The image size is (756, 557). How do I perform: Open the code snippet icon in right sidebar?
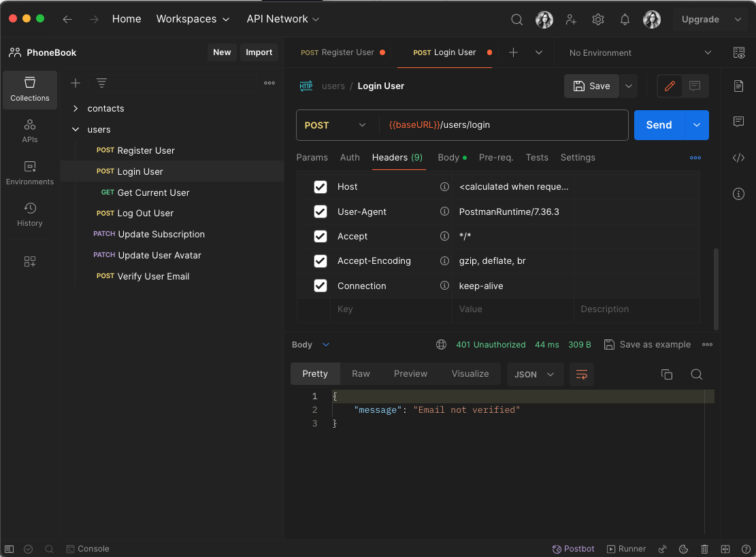tap(738, 158)
